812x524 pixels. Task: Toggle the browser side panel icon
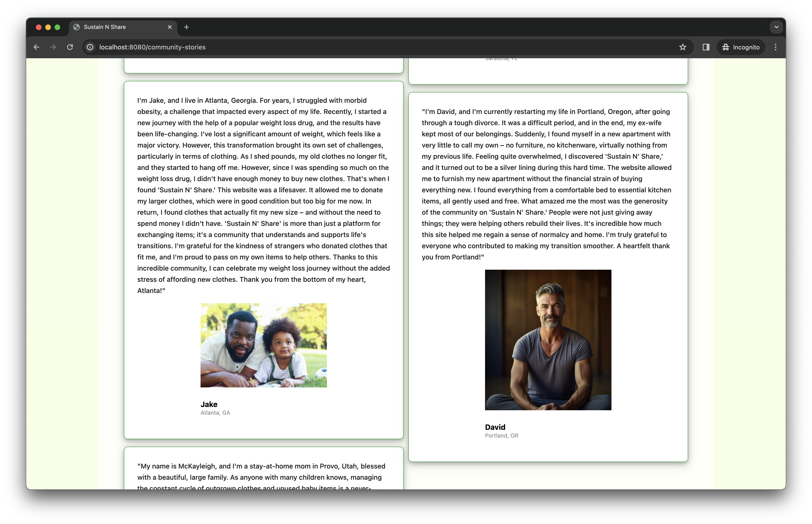[x=706, y=47]
